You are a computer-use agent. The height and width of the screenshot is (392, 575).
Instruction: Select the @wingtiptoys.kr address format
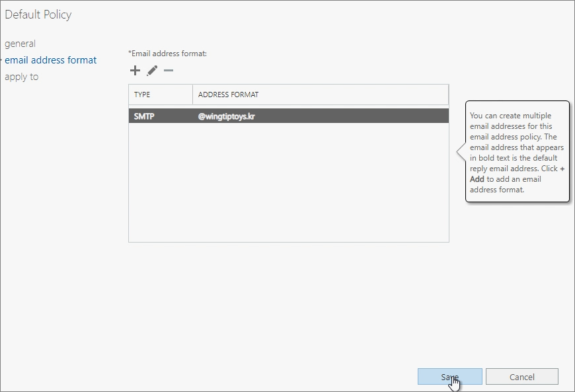click(x=226, y=116)
